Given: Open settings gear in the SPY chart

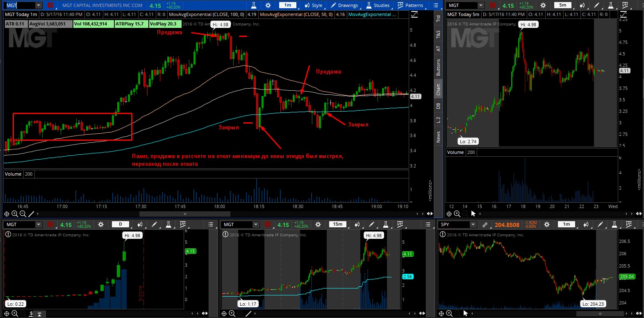Looking at the screenshot, I should tap(547, 224).
